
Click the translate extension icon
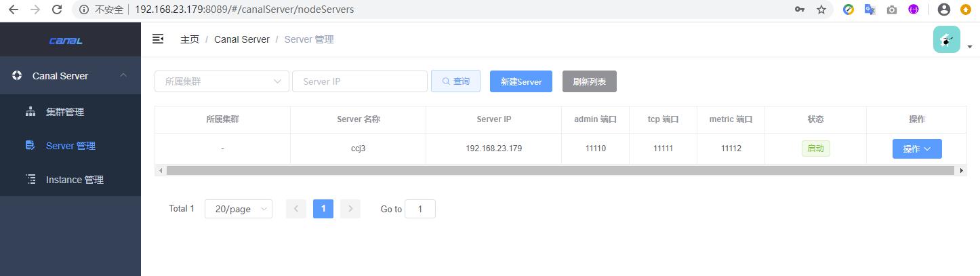pyautogui.click(x=870, y=9)
